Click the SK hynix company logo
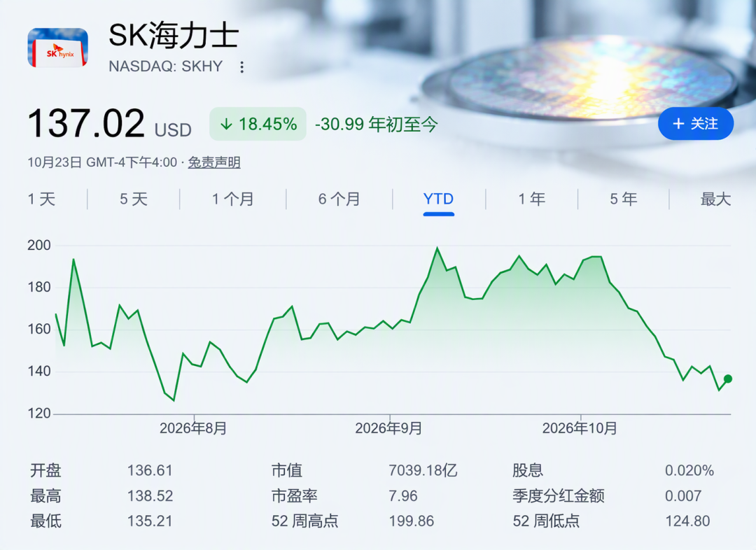This screenshot has height=550, width=756. [x=58, y=48]
